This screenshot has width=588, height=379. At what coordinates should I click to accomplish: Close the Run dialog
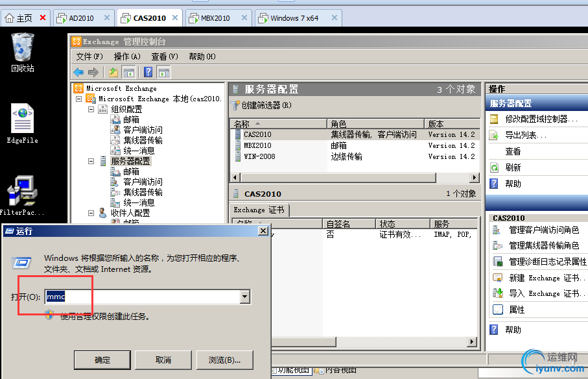pos(264,231)
